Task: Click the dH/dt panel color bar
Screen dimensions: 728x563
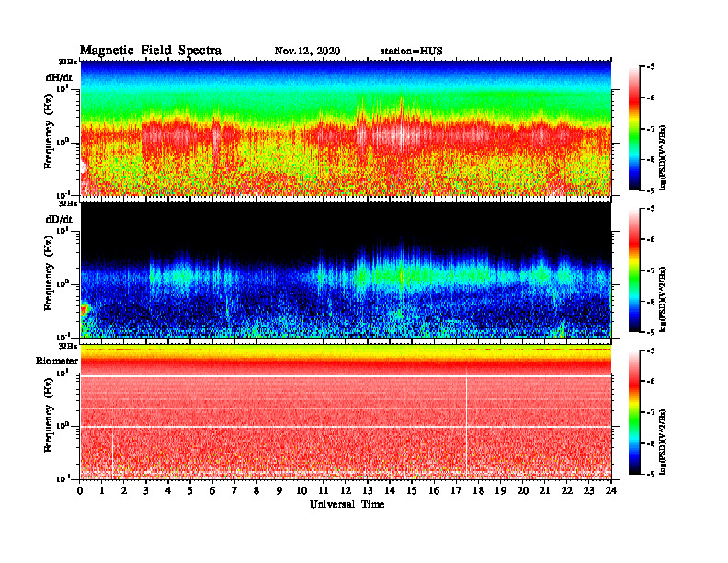Action: [x=633, y=129]
